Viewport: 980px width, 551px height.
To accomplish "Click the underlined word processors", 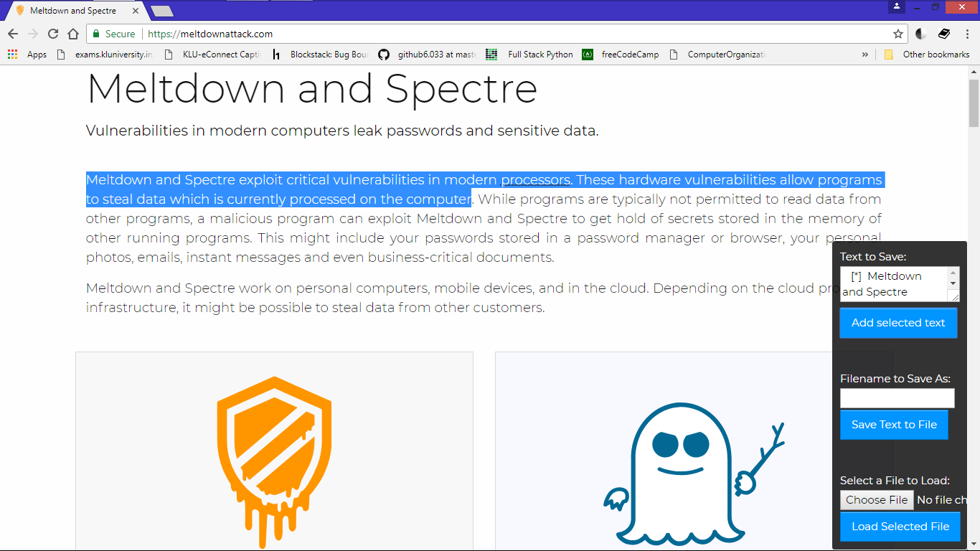I will (x=536, y=179).
